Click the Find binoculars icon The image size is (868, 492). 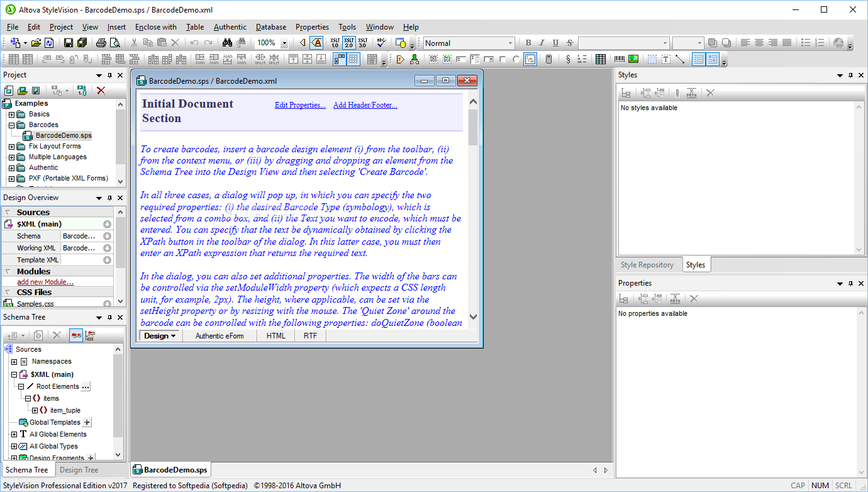(228, 43)
